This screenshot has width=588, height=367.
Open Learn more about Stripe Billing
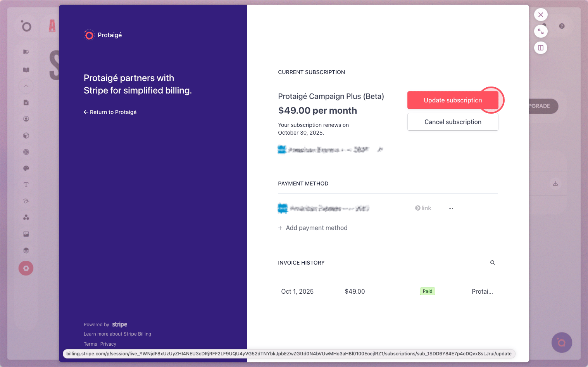(x=117, y=334)
